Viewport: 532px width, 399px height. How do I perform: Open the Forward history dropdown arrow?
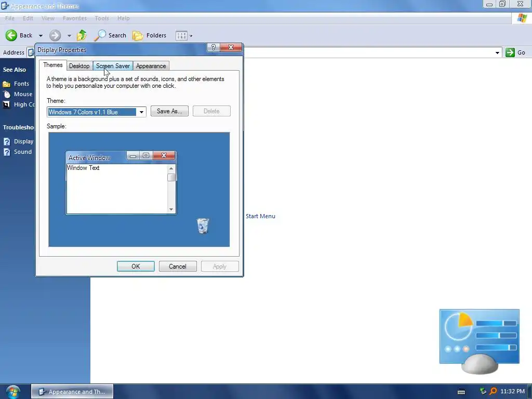pos(69,36)
